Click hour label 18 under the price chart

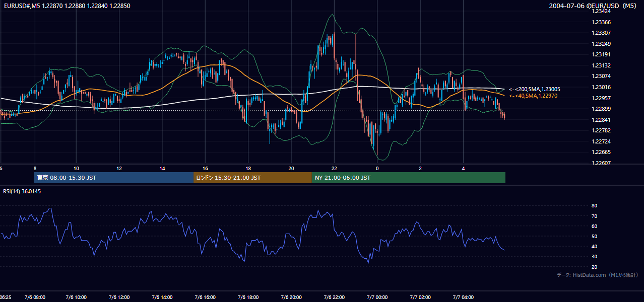tap(248, 168)
